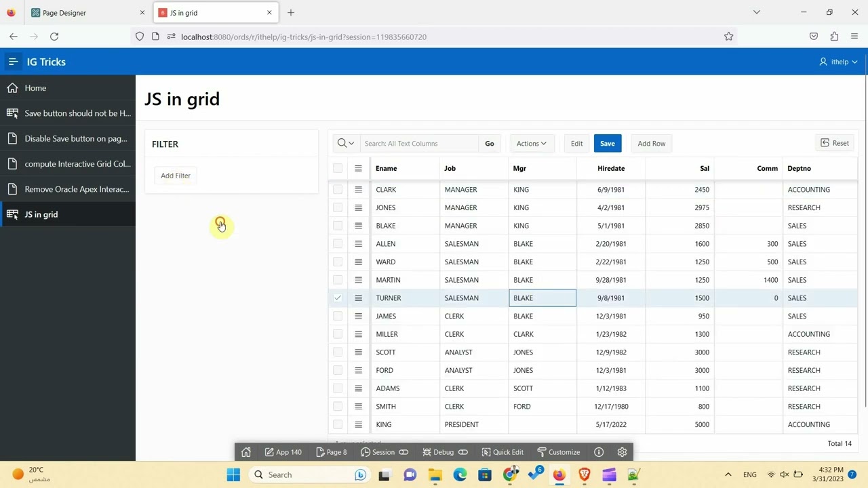
Task: Toggle select-all checkbox in grid header
Action: [x=338, y=168]
